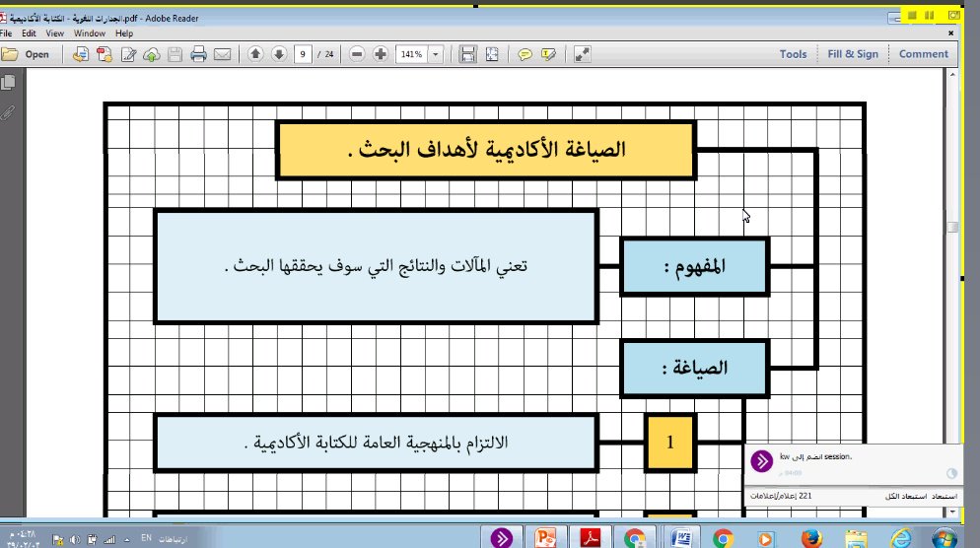Click the vertical scrollbar thumb
The width and height of the screenshot is (980, 548).
pos(952,227)
